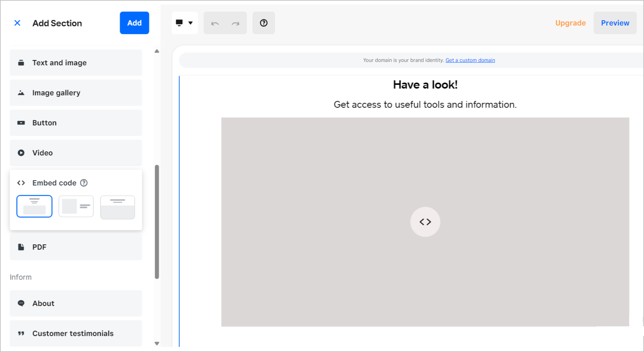Viewport: 644px width, 352px height.
Task: Select the Video section play icon
Action: tap(21, 153)
